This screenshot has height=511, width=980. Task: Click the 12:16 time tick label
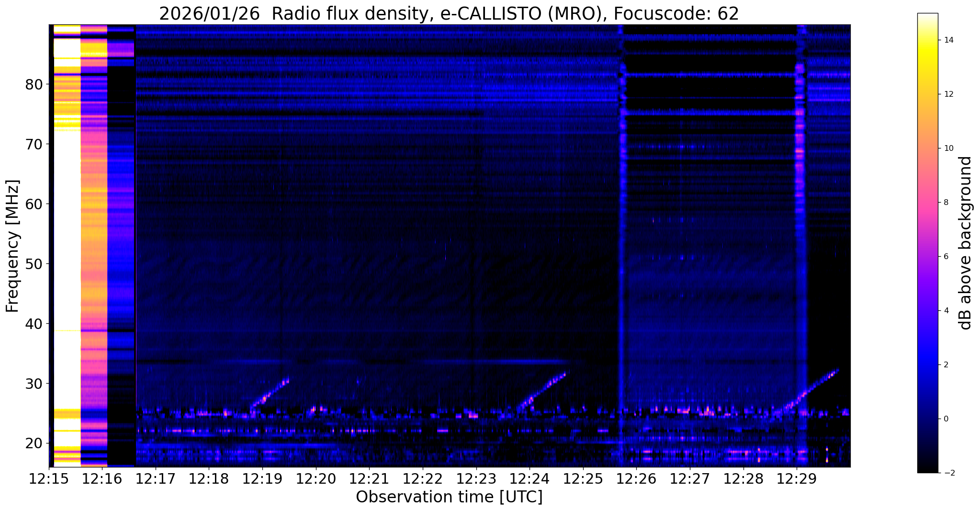coord(102,479)
